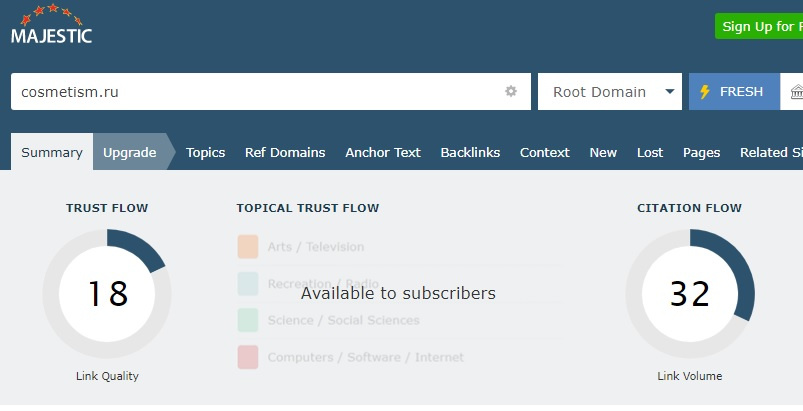This screenshot has height=411, width=803.
Task: Go to the Topics tab
Action: coord(205,152)
